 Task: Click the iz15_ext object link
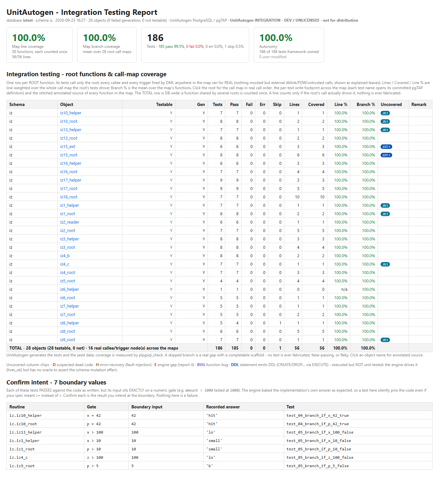(x=67, y=147)
